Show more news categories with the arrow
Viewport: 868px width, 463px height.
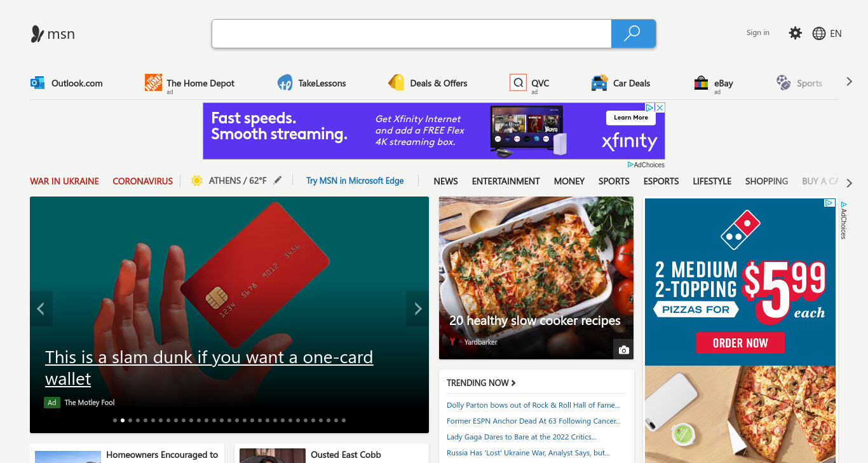[x=849, y=183]
